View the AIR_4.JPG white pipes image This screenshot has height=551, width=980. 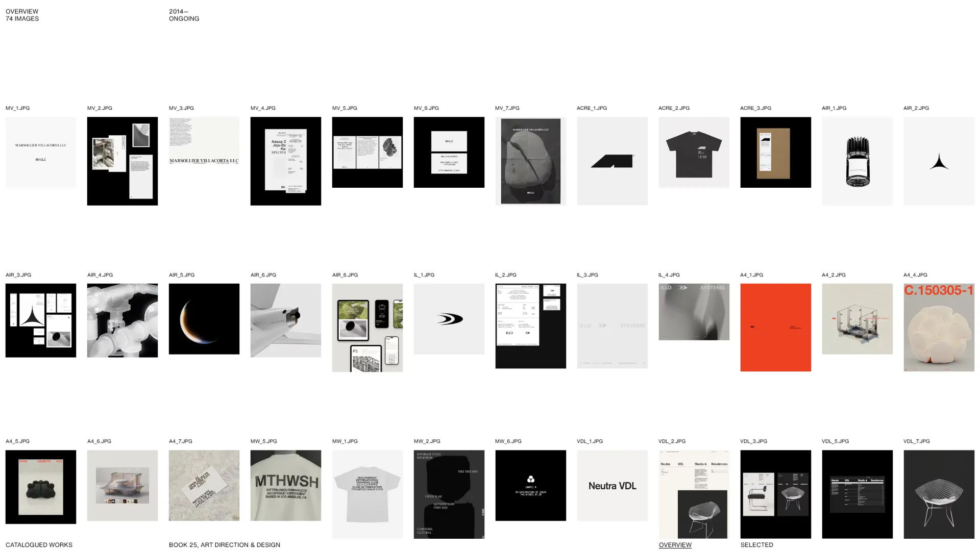122,320
